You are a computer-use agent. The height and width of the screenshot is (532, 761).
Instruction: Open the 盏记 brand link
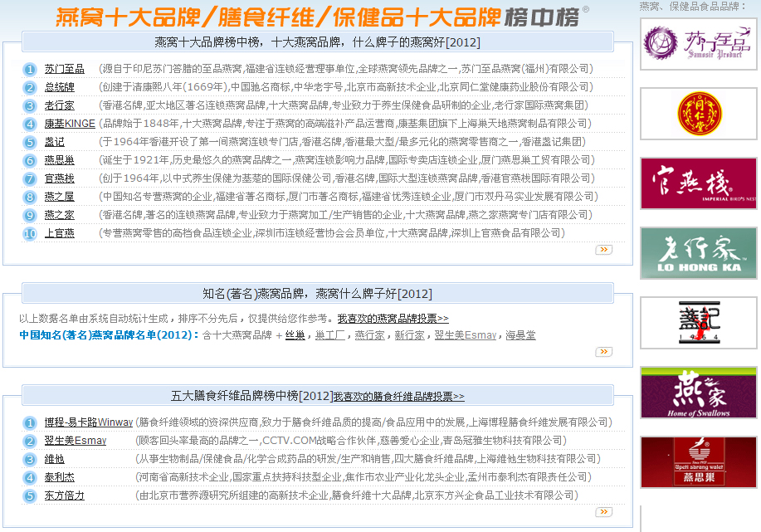click(x=55, y=142)
